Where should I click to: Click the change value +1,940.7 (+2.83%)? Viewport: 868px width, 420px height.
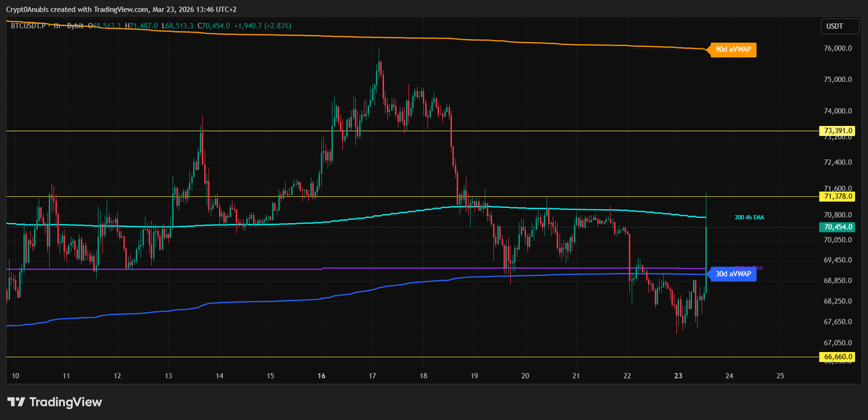tap(264, 26)
